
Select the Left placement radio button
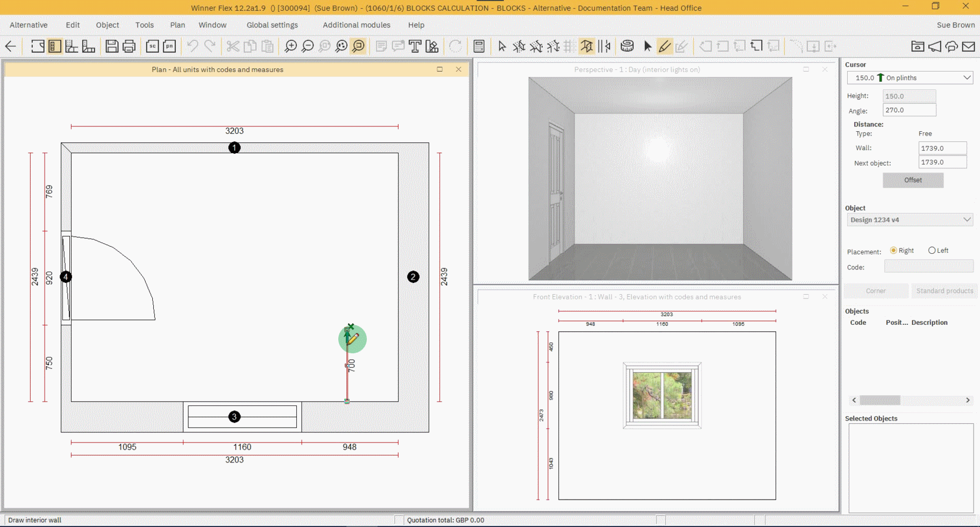pos(932,250)
